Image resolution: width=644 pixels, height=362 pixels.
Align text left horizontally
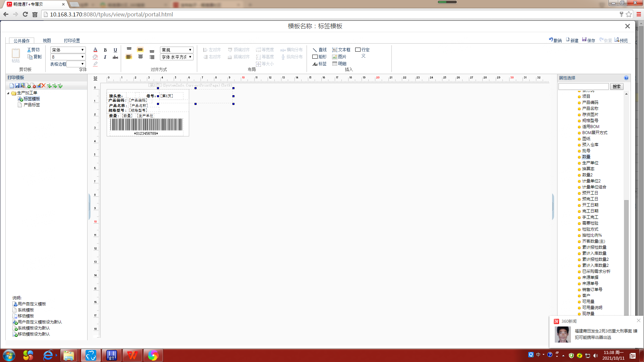pyautogui.click(x=129, y=57)
